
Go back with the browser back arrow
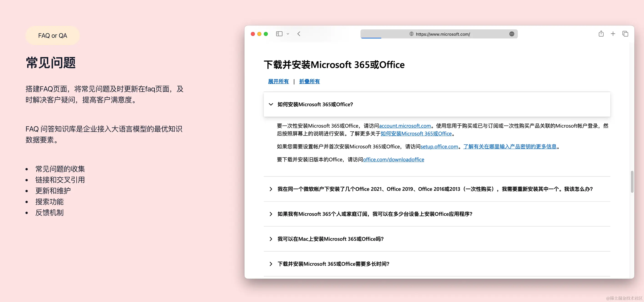coord(299,34)
